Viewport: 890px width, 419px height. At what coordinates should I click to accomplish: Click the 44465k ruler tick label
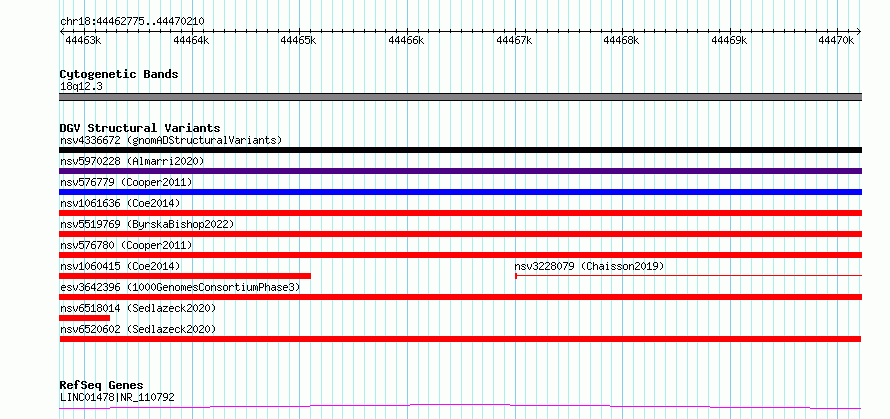point(299,40)
